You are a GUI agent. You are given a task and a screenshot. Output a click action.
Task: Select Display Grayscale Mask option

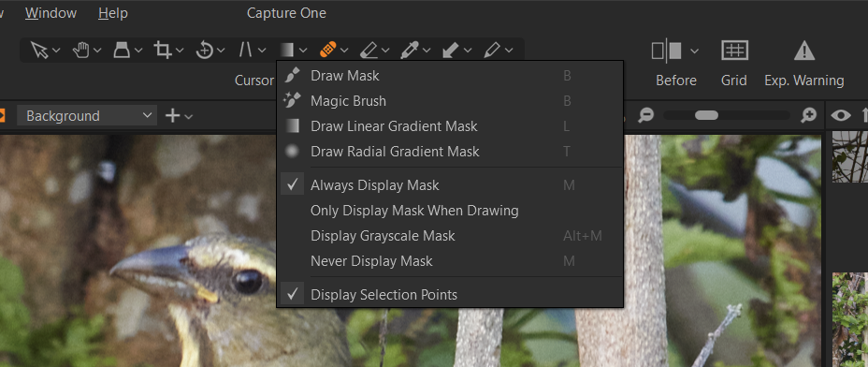(450, 236)
